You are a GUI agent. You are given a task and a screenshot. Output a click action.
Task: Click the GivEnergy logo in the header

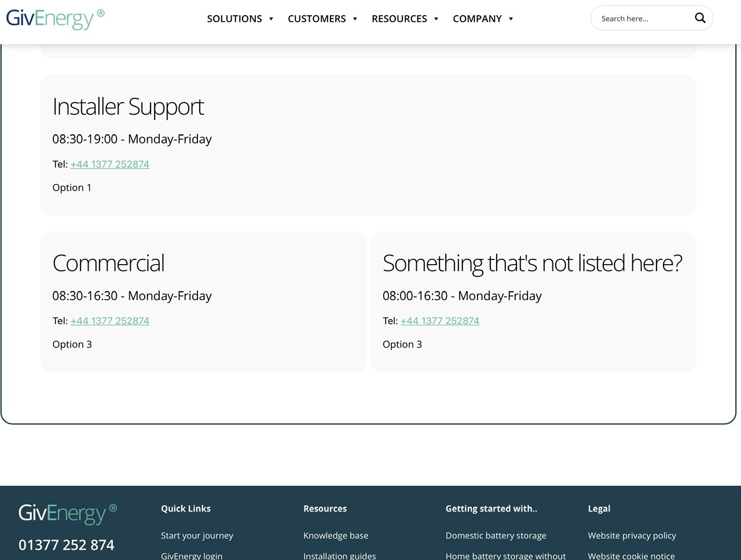point(56,19)
